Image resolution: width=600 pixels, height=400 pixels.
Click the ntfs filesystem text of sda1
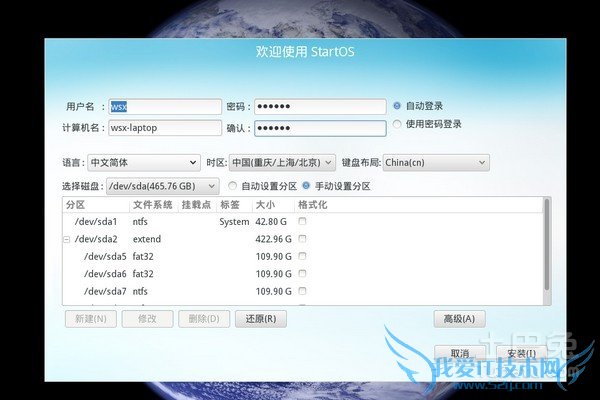click(x=140, y=222)
